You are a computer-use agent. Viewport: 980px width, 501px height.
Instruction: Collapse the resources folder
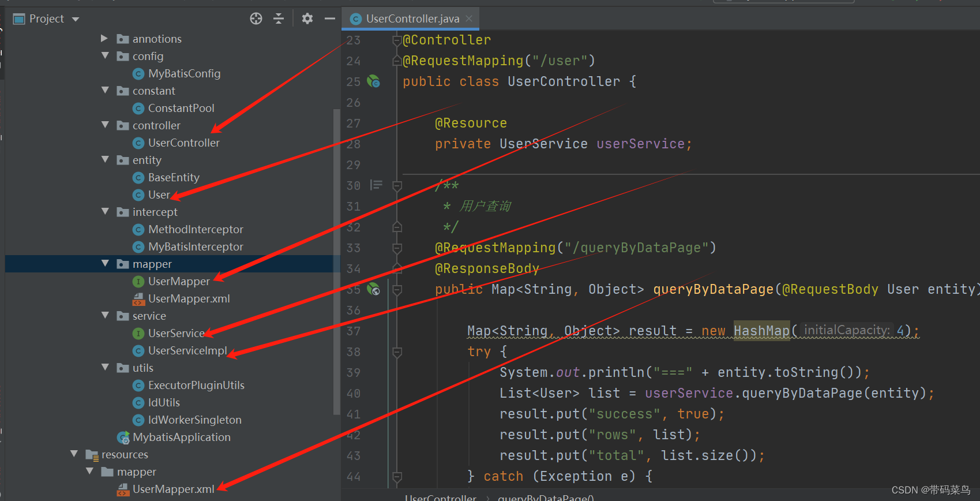(74, 454)
